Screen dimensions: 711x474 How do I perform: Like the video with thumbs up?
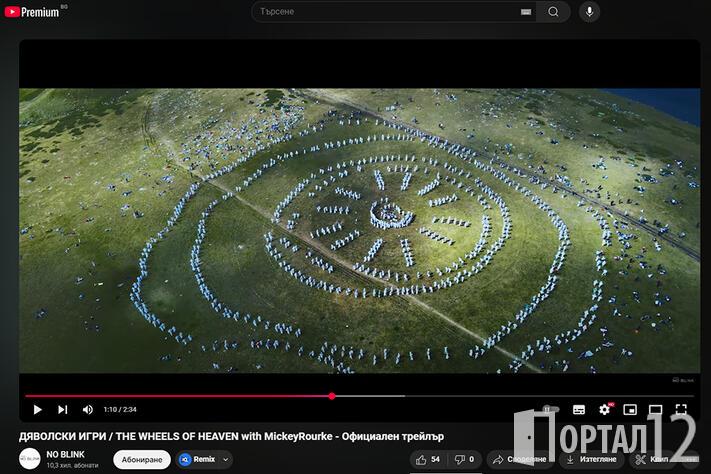[428, 459]
